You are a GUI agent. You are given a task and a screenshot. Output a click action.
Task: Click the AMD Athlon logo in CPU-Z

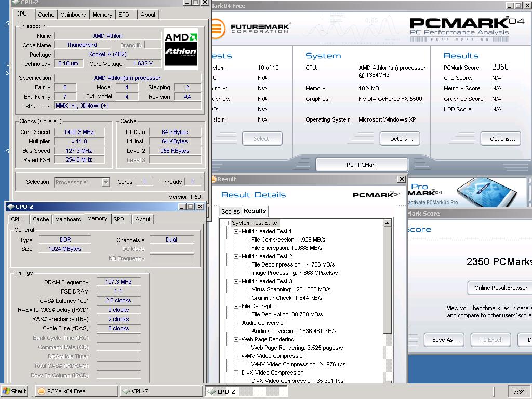tap(181, 48)
